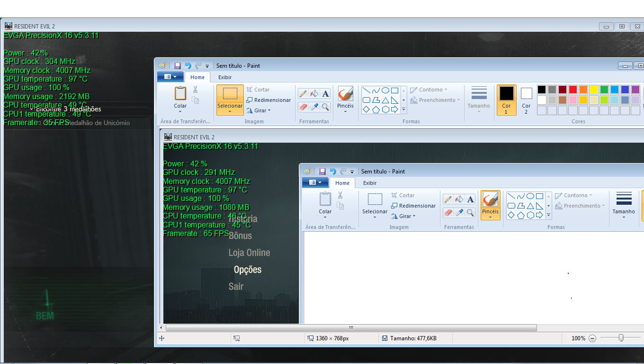The height and width of the screenshot is (364, 644).
Task: Click the left scroll arrow of Paint horizontal scrollbar
Action: click(x=161, y=328)
